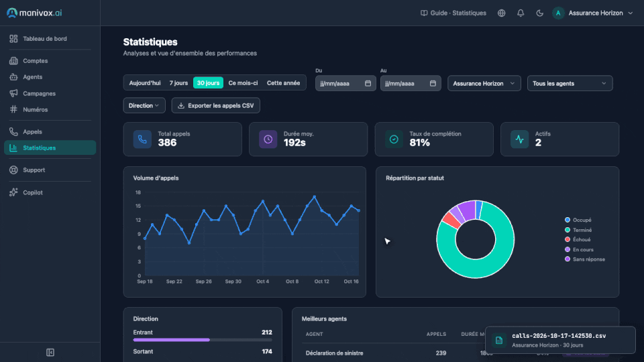Click the Campagnes megaphone icon
Image resolution: width=644 pixels, height=362 pixels.
click(x=13, y=94)
